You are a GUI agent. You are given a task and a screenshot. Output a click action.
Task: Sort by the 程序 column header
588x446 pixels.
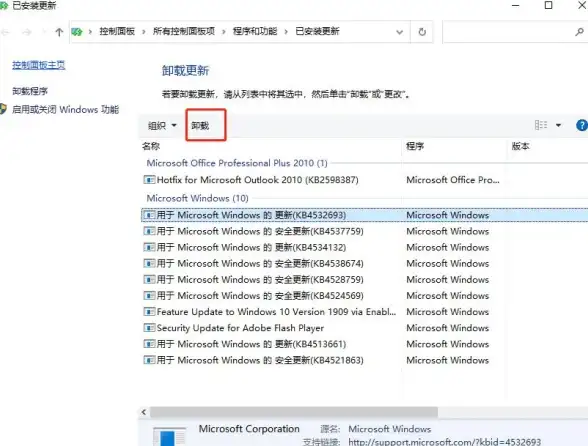[x=415, y=146]
